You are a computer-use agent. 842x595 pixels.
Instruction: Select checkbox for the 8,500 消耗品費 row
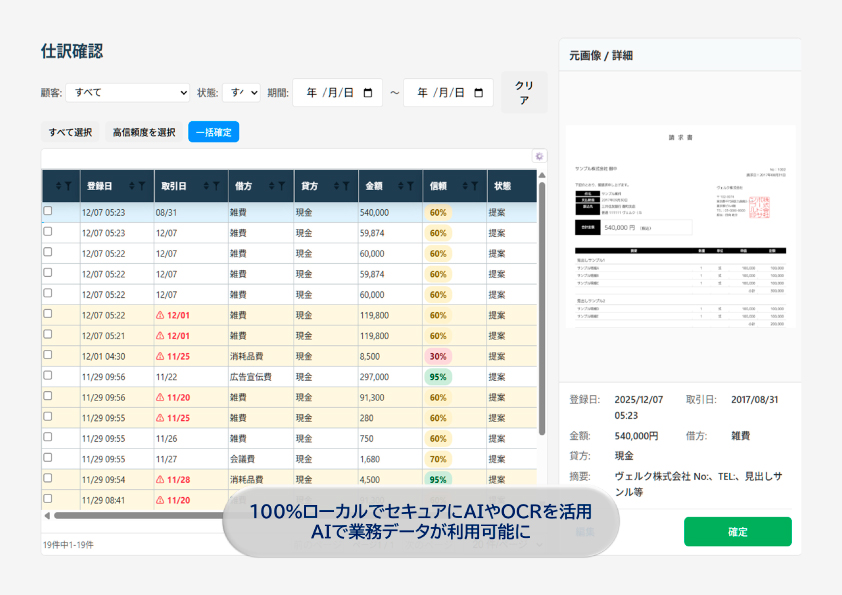click(48, 355)
